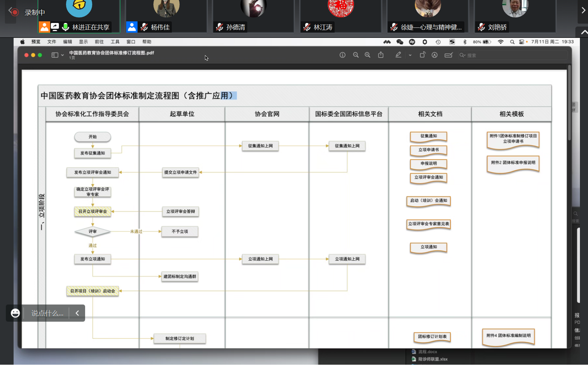Click 陪诊师联盟.xlsx file in background window
588x366 pixels.
coord(433,359)
